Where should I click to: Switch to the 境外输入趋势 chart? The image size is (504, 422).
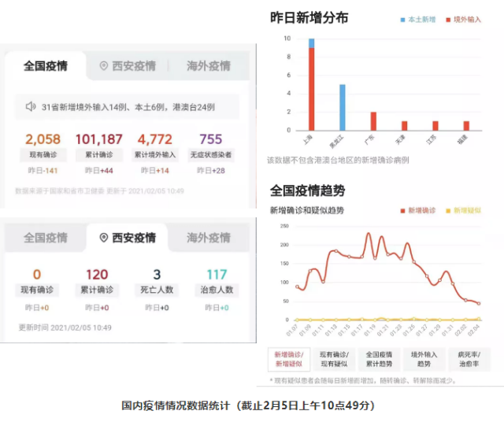[x=424, y=359]
